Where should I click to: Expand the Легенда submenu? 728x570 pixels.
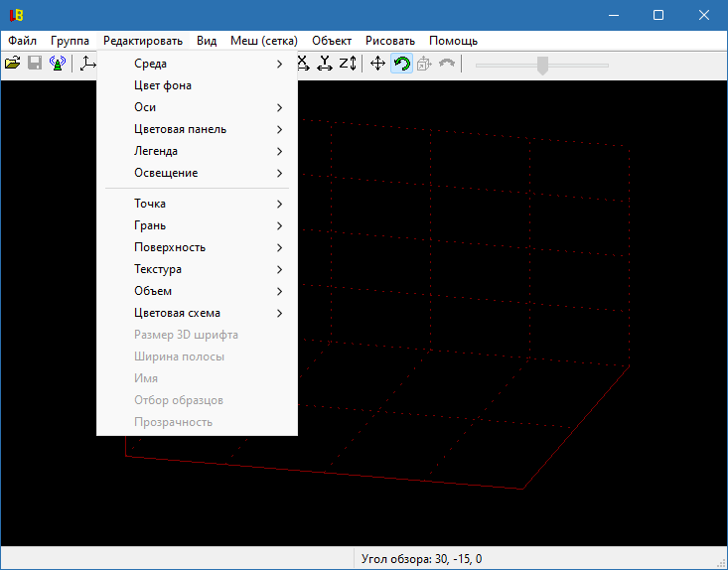(x=198, y=151)
